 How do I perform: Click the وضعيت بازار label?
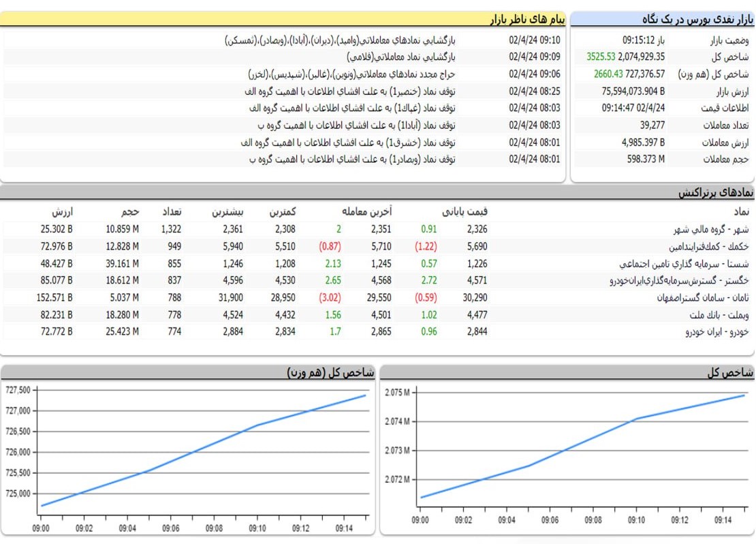pyautogui.click(x=729, y=40)
